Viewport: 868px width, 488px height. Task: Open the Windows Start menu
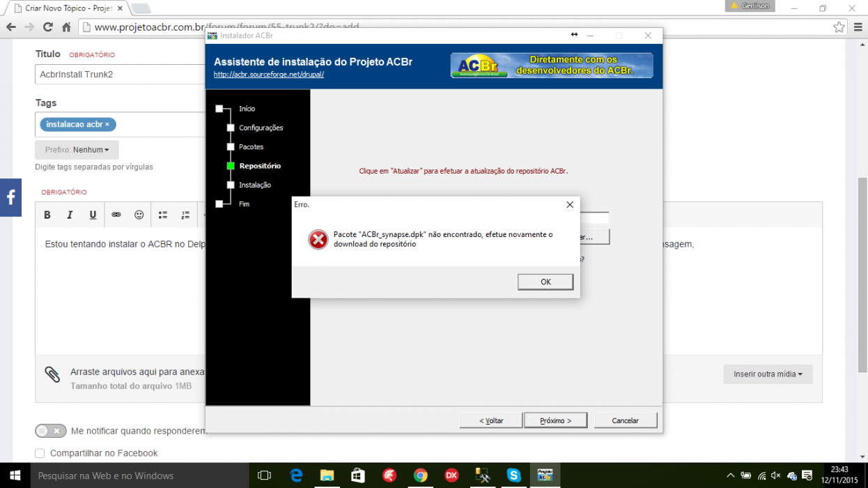click(x=15, y=475)
